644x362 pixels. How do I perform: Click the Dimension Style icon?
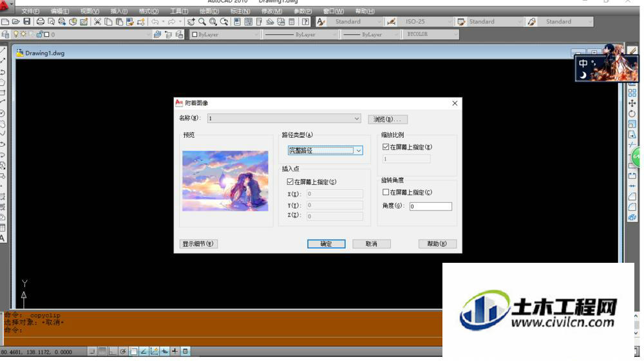pyautogui.click(x=392, y=21)
